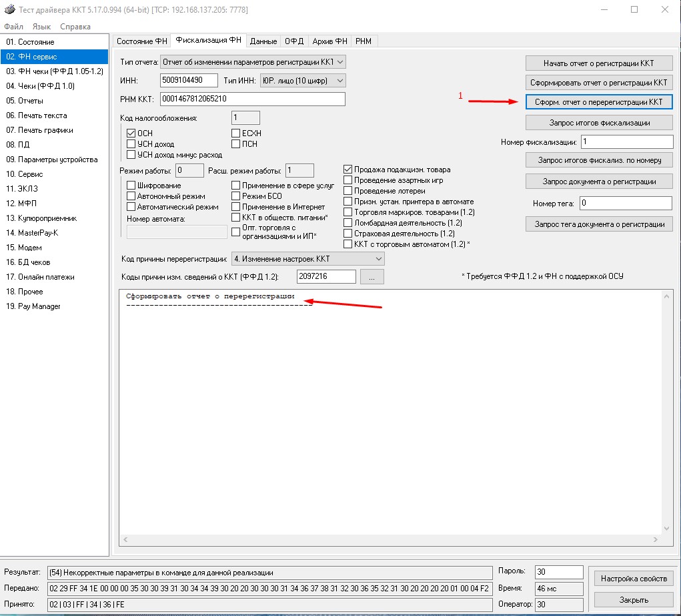Click the Пароль field
681x616 pixels.
(x=559, y=572)
